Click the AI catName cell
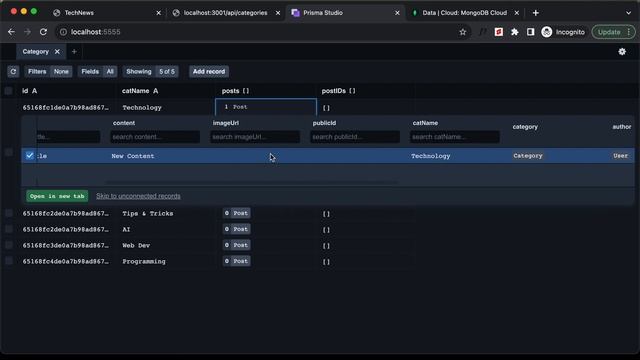The image size is (640, 360). [126, 229]
